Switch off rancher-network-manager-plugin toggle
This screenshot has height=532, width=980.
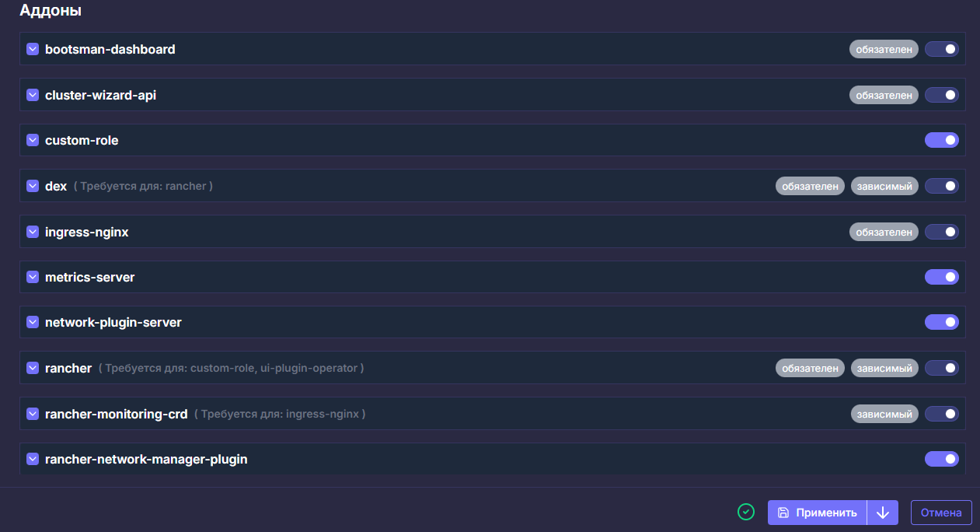(942, 459)
